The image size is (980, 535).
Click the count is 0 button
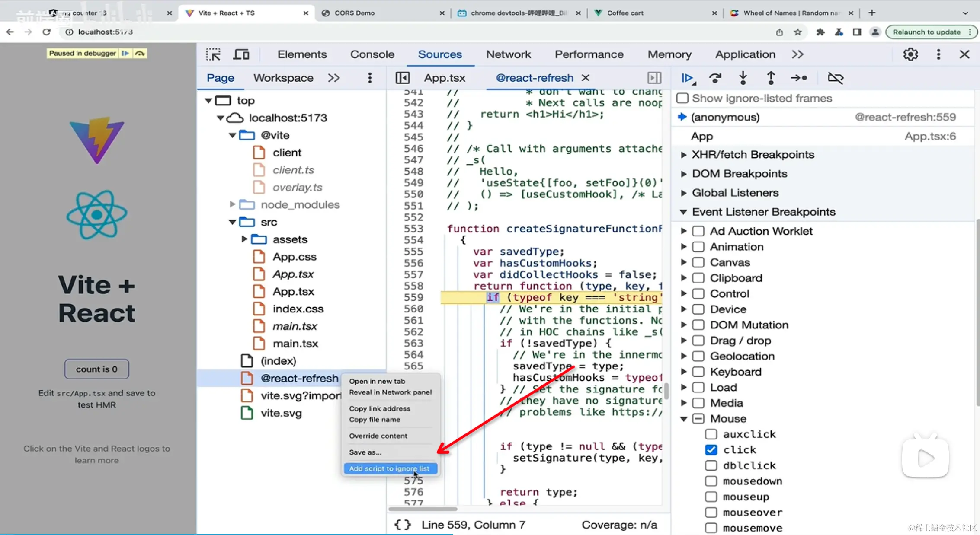pos(97,369)
